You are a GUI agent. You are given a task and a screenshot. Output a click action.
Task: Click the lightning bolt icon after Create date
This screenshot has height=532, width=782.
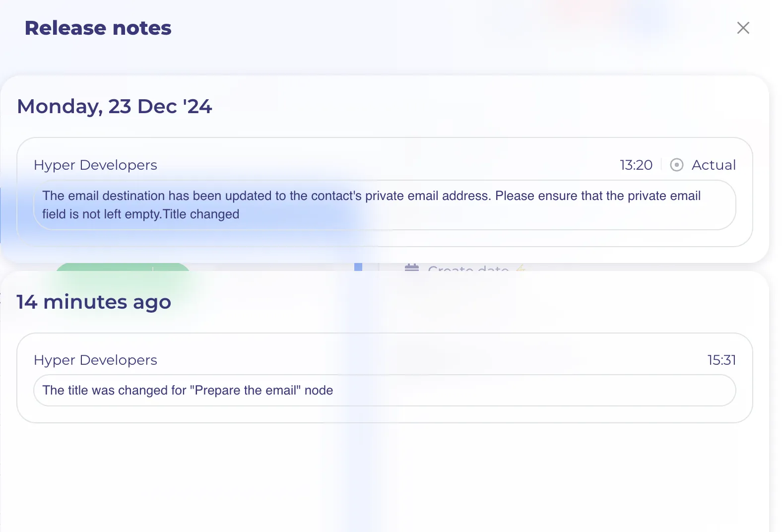tap(520, 268)
